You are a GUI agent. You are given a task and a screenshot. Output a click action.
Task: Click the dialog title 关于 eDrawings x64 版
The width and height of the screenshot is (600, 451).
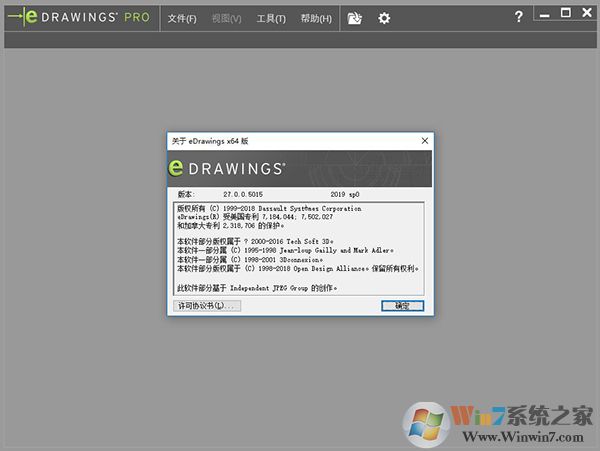point(210,141)
